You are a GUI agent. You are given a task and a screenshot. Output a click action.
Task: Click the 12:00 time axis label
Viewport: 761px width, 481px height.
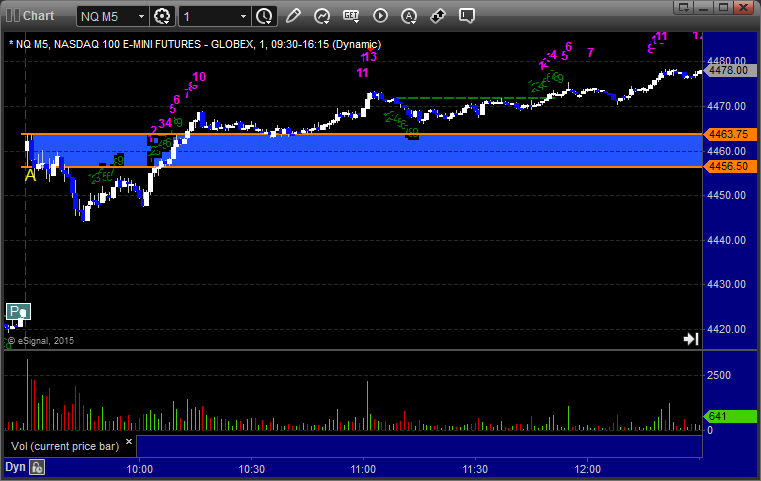[588, 469]
